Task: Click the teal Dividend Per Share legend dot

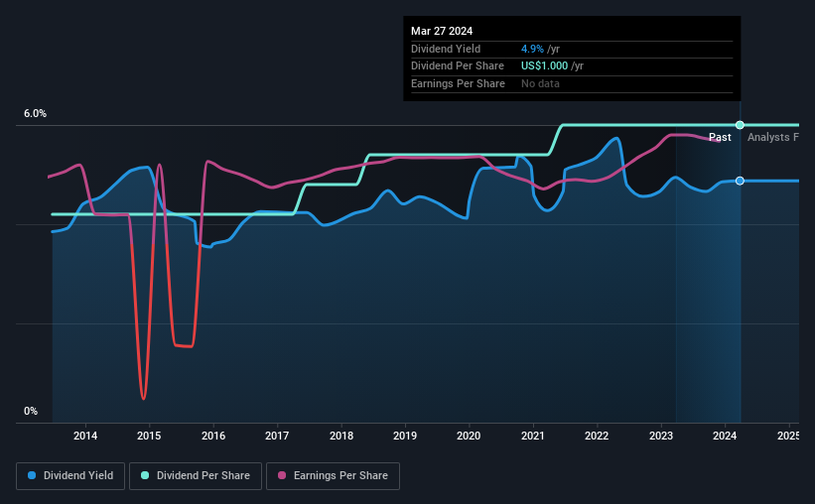Action: [145, 475]
